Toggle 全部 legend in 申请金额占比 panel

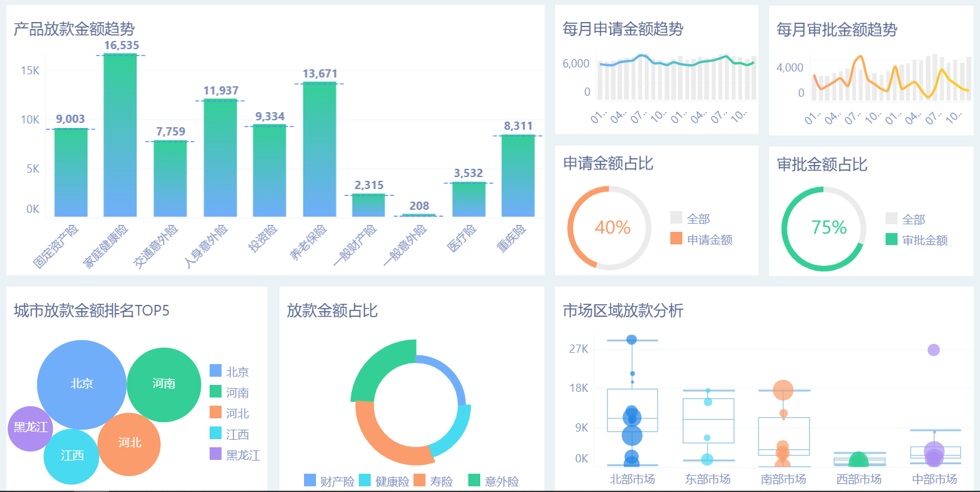pyautogui.click(x=698, y=219)
